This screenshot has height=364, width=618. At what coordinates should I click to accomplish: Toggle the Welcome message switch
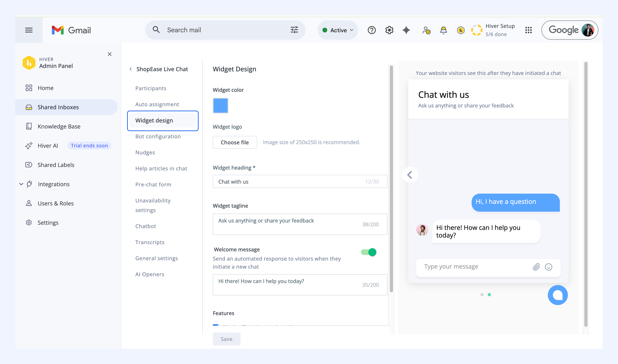point(369,252)
